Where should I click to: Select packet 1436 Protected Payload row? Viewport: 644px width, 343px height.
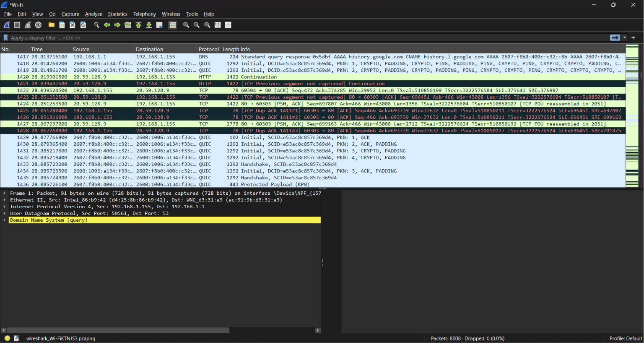313,184
